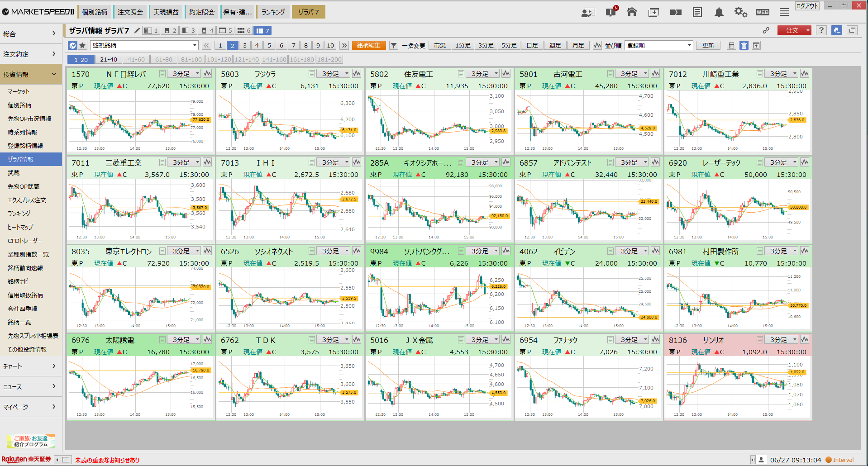Click the 更新 refresh button
868x466 pixels.
click(708, 45)
